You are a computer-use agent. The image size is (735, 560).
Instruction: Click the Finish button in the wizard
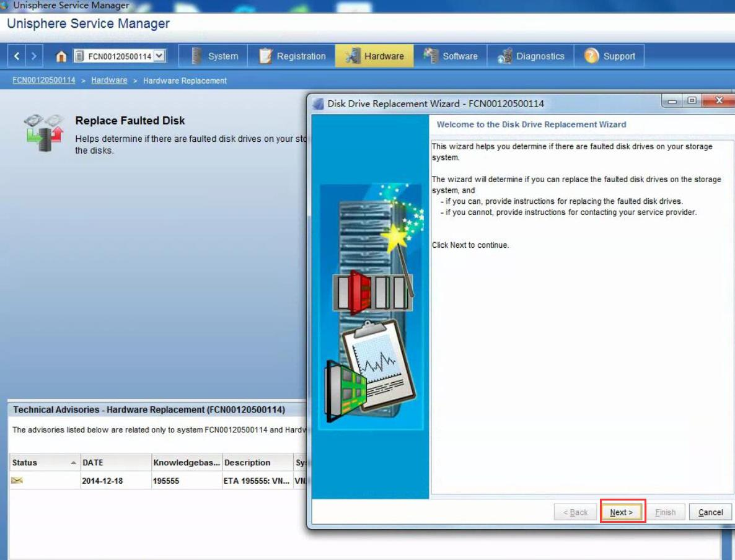[x=665, y=512]
